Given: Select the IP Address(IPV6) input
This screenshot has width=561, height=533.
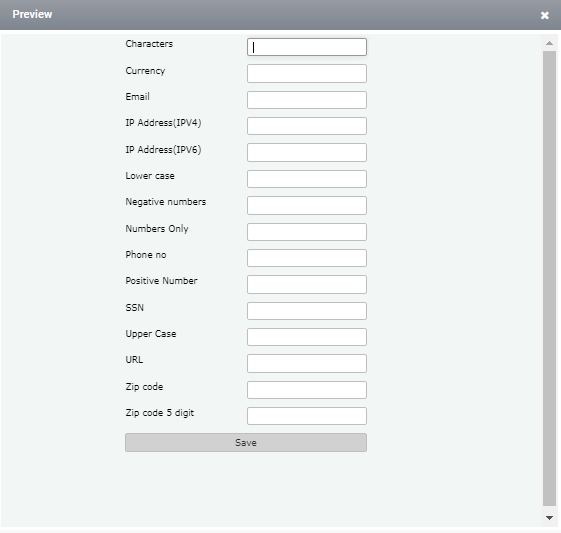Looking at the screenshot, I should pyautogui.click(x=307, y=152).
